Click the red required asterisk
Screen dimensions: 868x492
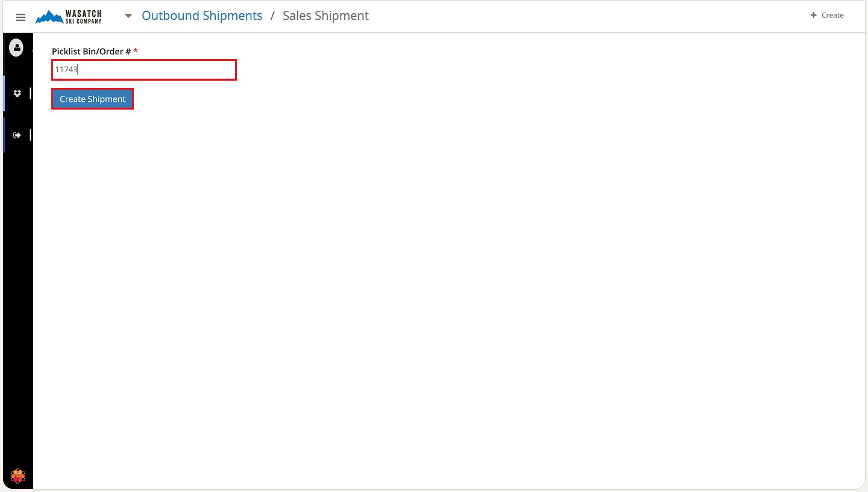136,51
